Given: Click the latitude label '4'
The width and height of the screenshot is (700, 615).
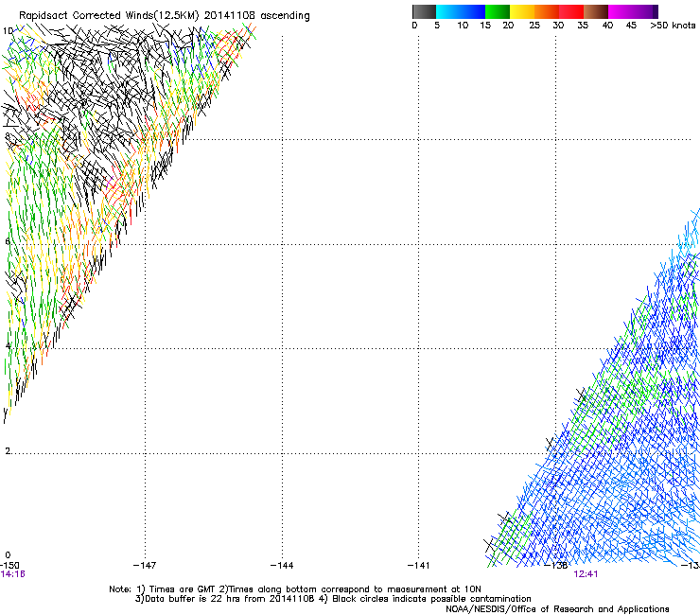Looking at the screenshot, I should 8,346.
